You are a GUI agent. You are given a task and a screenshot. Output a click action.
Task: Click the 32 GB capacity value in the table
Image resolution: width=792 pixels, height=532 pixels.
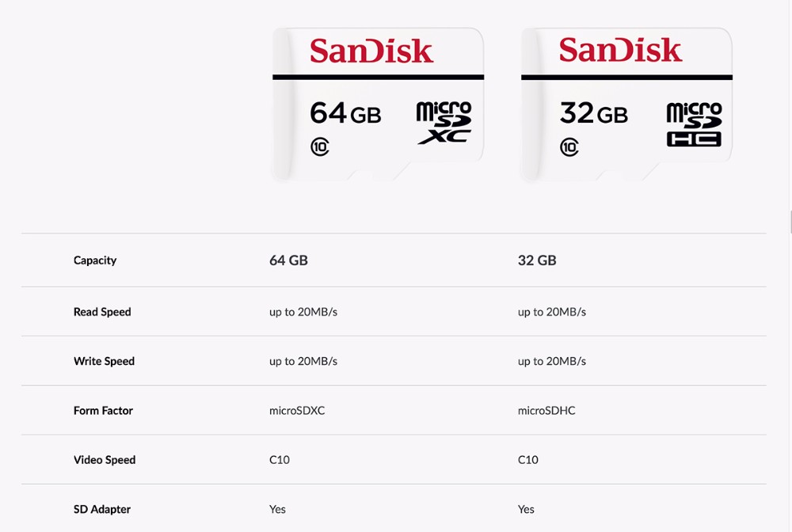pyautogui.click(x=537, y=260)
